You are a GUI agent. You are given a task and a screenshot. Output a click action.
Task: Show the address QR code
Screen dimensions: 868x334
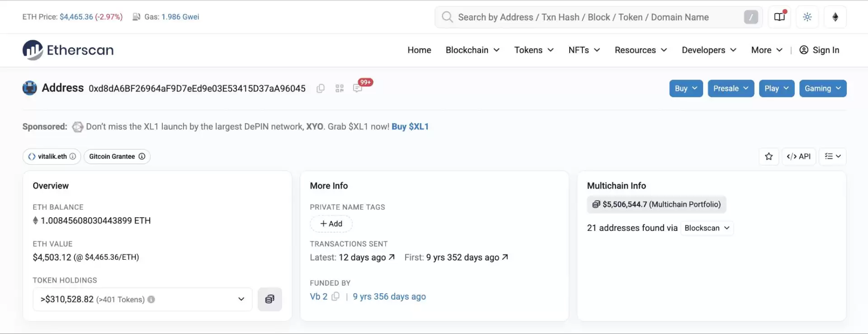340,88
